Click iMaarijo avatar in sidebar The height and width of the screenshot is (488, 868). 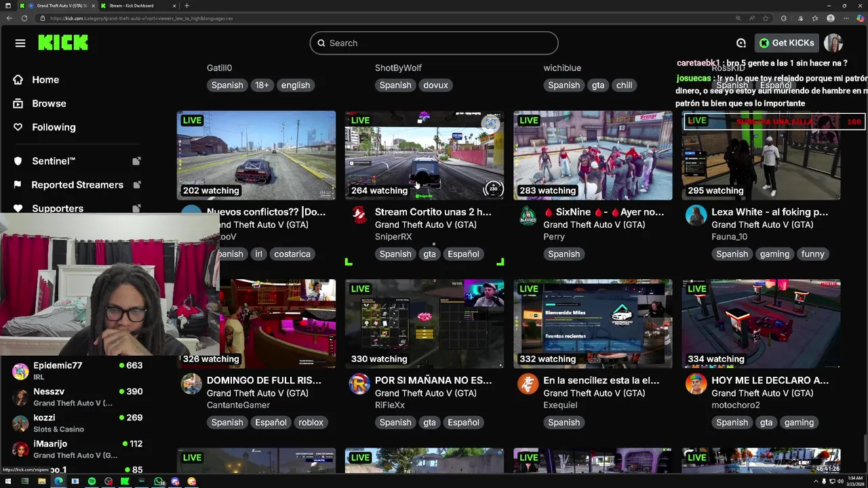[21, 449]
